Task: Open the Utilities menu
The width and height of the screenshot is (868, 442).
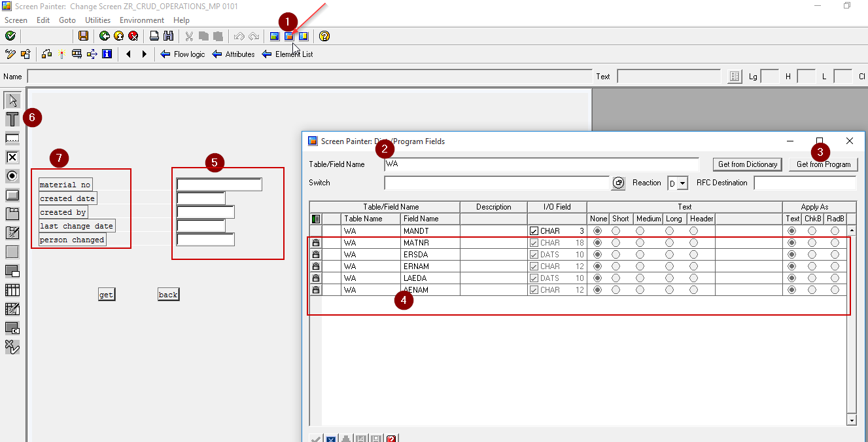Action: (x=97, y=20)
